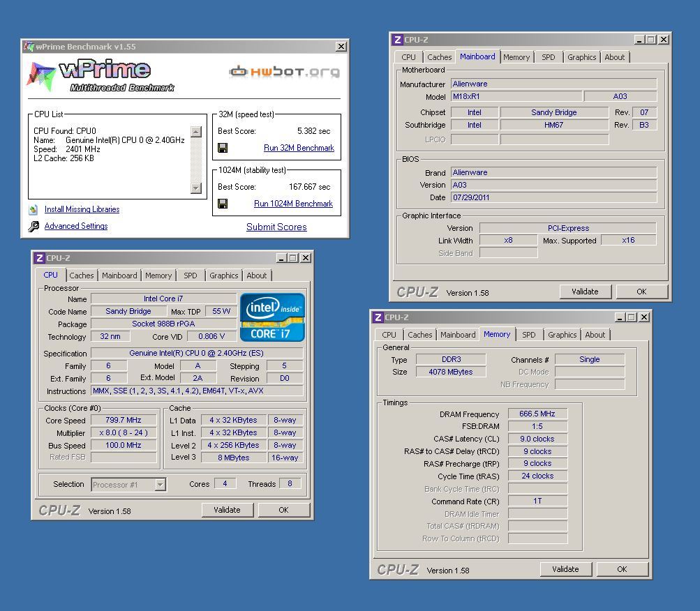Click Validate in the Mainboard window
The width and height of the screenshot is (700, 611).
point(585,292)
